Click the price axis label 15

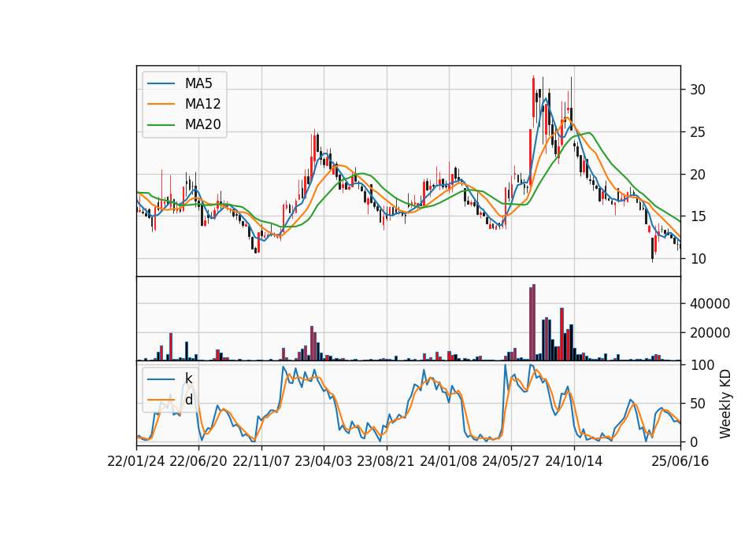click(698, 217)
